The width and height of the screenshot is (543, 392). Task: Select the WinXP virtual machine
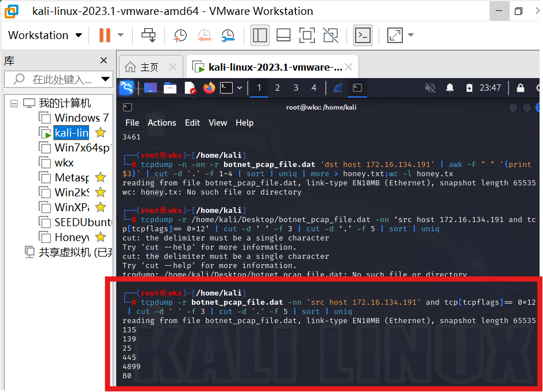tap(72, 208)
